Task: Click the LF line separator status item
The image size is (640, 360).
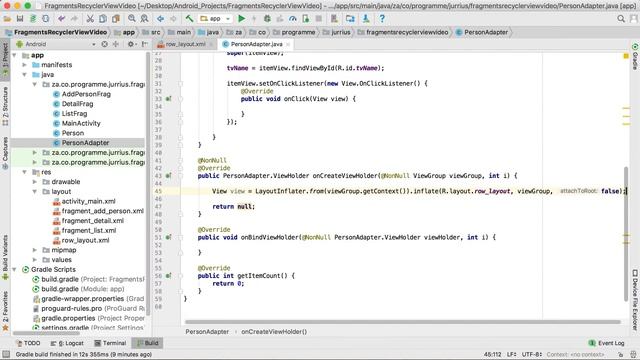Action: tap(512, 355)
